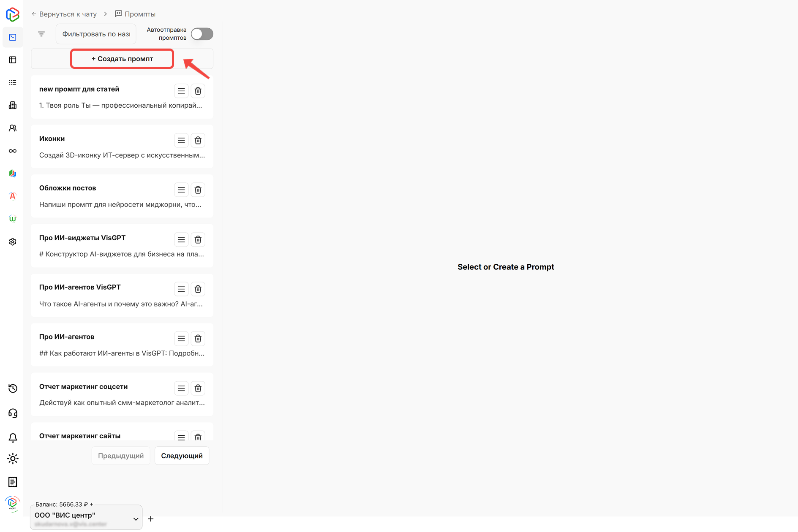Open support headset icon in sidebar

(13, 413)
